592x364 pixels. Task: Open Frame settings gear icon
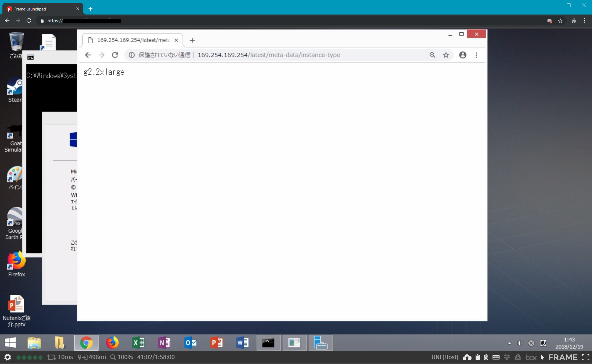coord(8,357)
